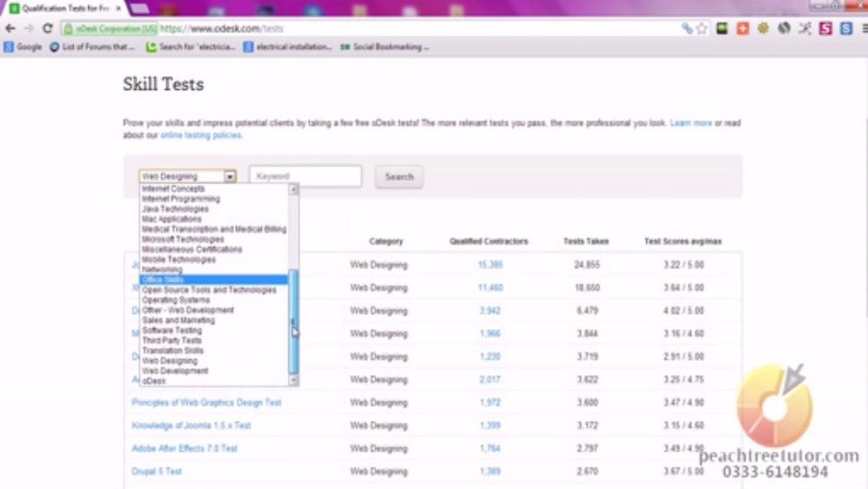Click the Qualified Contractors column header
The height and width of the screenshot is (489, 868).
[x=489, y=241]
